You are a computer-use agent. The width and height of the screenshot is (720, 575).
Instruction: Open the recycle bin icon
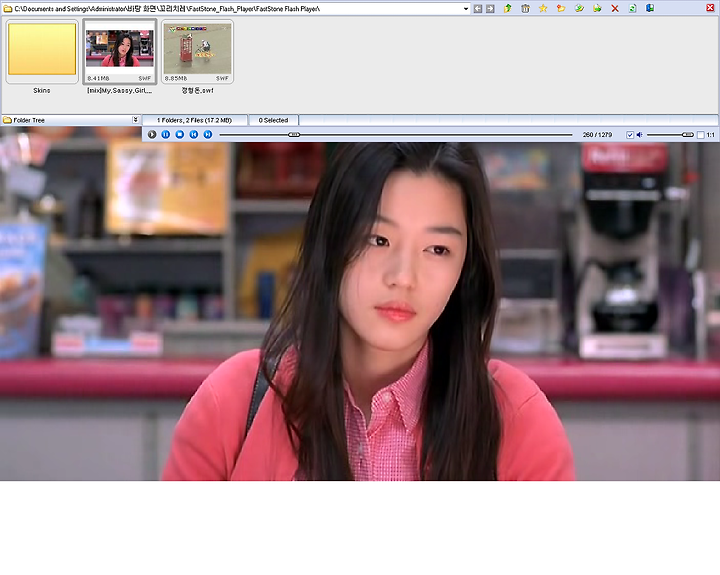point(525,8)
